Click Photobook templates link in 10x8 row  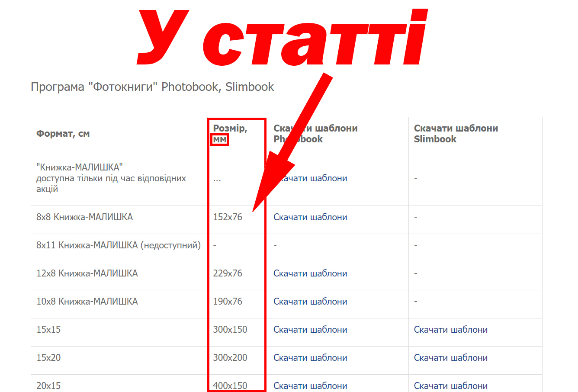(x=310, y=302)
